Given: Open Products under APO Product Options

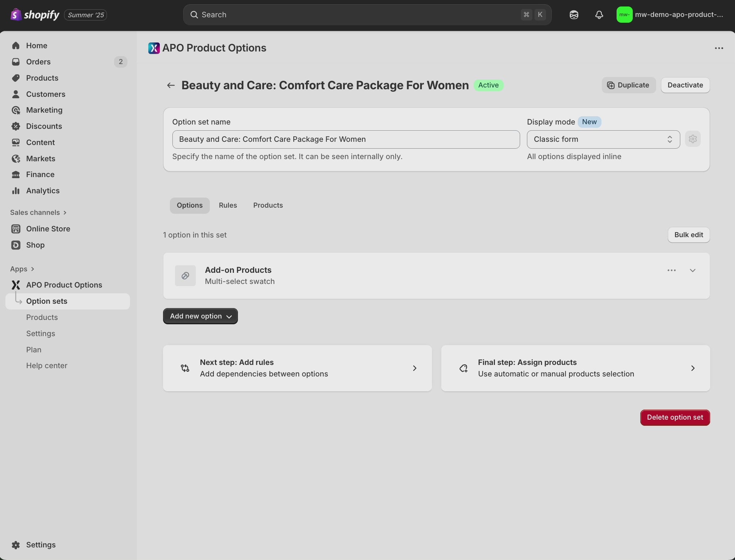Looking at the screenshot, I should (x=42, y=317).
